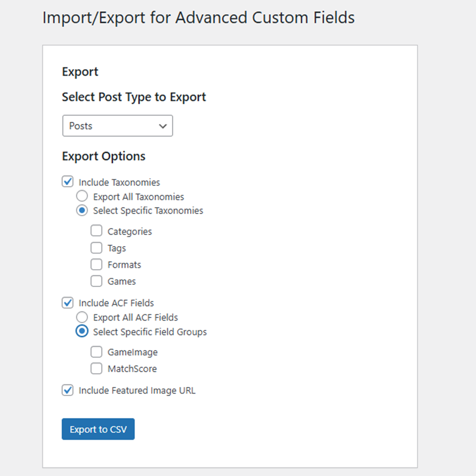The height and width of the screenshot is (476, 476).
Task: Check the Categories taxonomy checkbox
Action: click(x=96, y=231)
